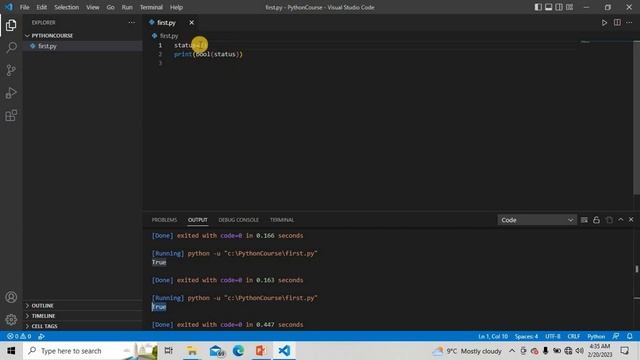Click line 2 print(bool(status)) code
Viewport: 640px width, 360px height.
(x=208, y=54)
